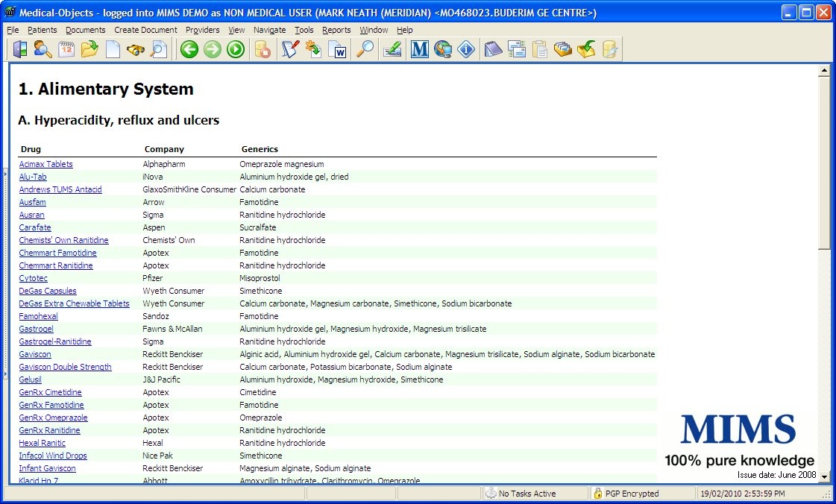Viewport: 836px width, 504px height.
Task: Click the blue information diamond icon
Action: (x=466, y=49)
